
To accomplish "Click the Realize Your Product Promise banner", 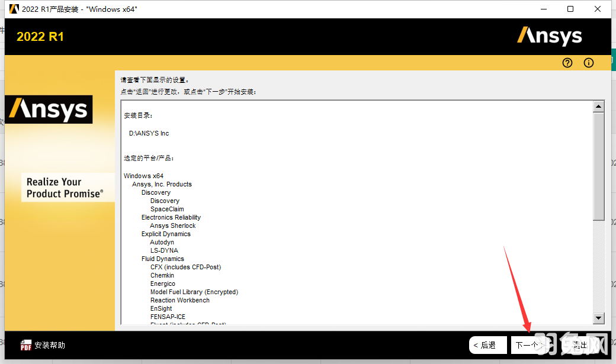I will (68, 188).
